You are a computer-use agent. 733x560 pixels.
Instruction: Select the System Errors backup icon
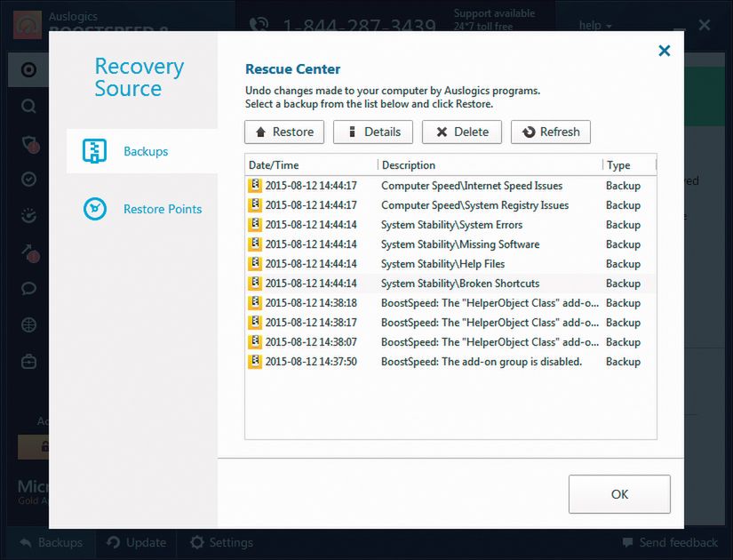[x=255, y=225]
